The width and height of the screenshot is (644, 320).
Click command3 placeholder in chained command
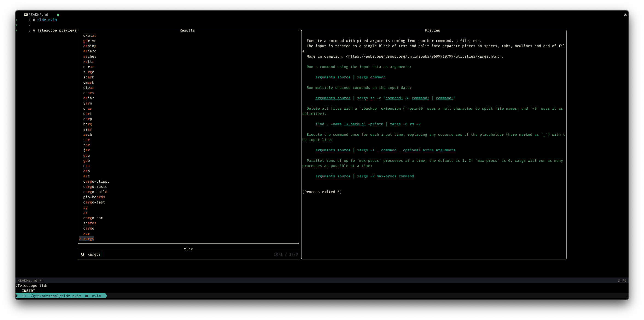click(445, 98)
